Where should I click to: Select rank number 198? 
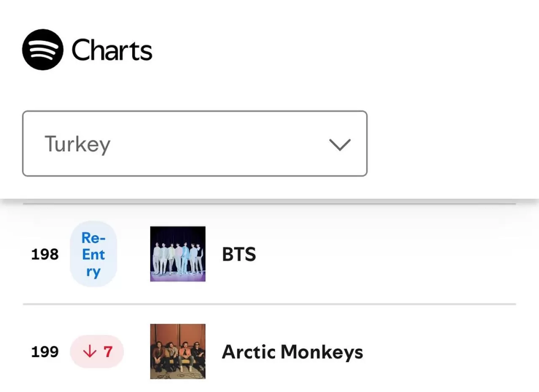[x=44, y=254]
